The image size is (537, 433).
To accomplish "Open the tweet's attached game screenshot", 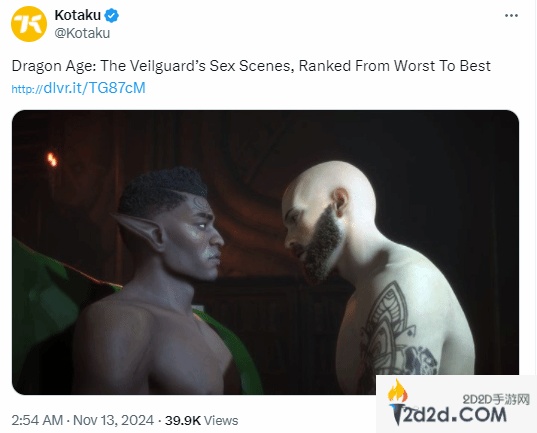I will point(265,252).
